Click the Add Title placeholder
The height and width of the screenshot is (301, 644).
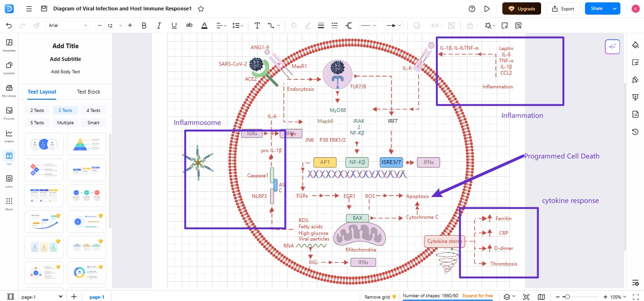click(66, 46)
